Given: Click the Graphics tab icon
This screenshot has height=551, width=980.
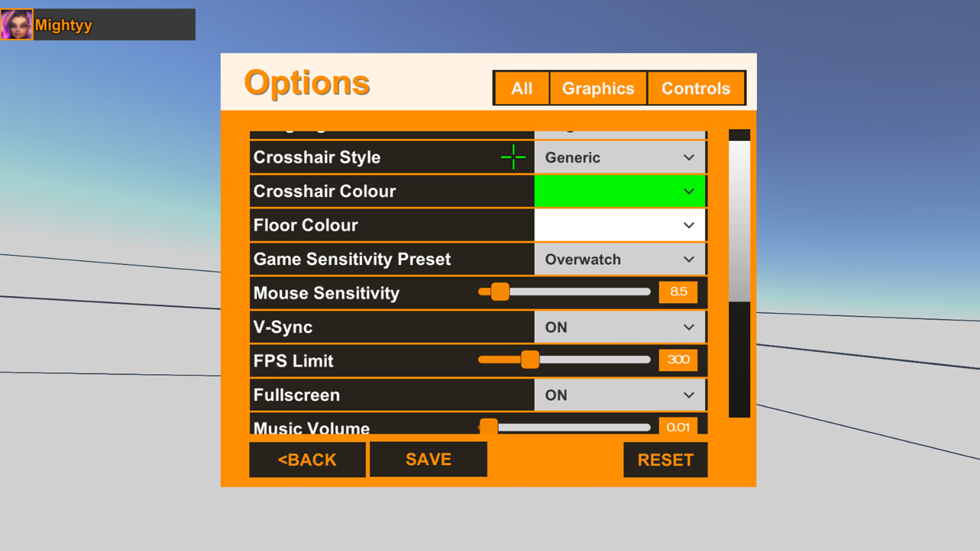Looking at the screenshot, I should pyautogui.click(x=598, y=88).
